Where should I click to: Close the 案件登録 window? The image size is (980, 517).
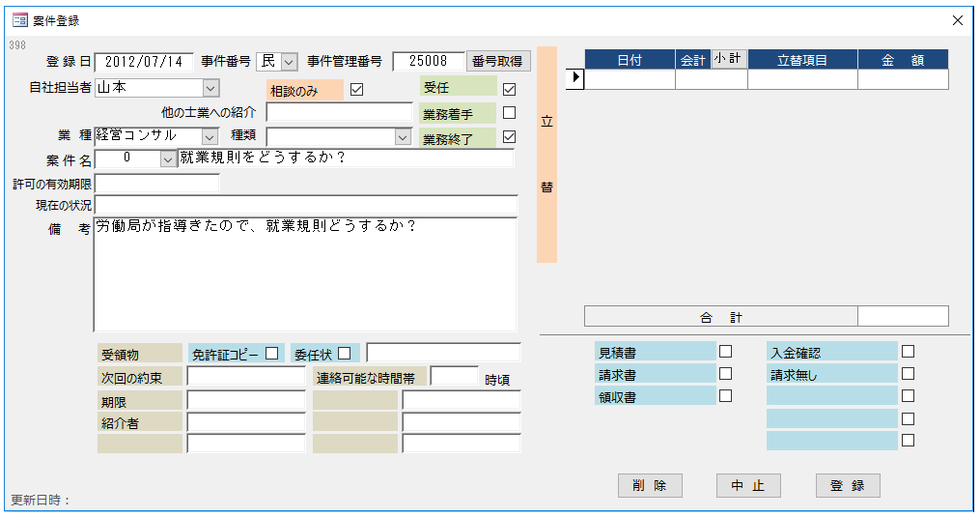pyautogui.click(x=958, y=20)
